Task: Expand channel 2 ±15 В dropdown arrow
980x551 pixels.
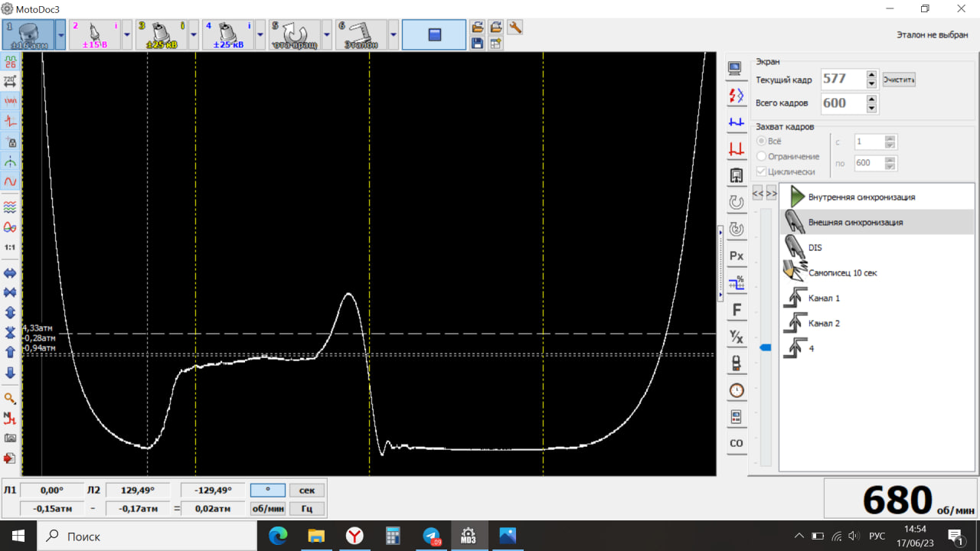Action: click(x=127, y=35)
